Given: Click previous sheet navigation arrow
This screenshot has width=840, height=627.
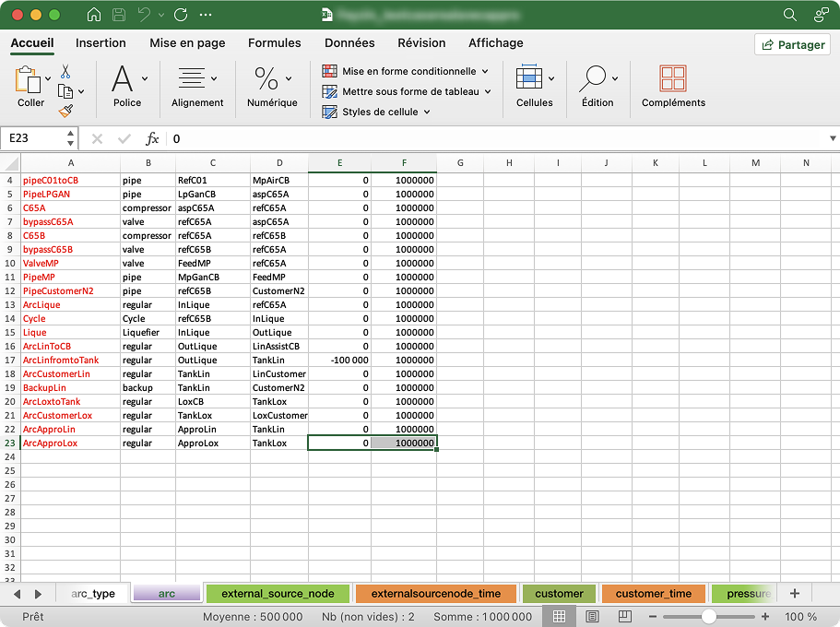Looking at the screenshot, I should [18, 594].
